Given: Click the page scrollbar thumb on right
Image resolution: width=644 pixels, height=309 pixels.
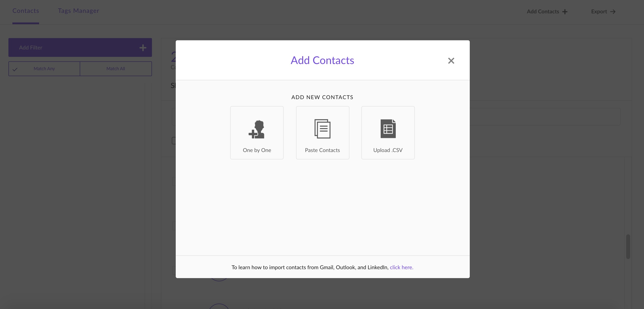Looking at the screenshot, I should pyautogui.click(x=628, y=247).
